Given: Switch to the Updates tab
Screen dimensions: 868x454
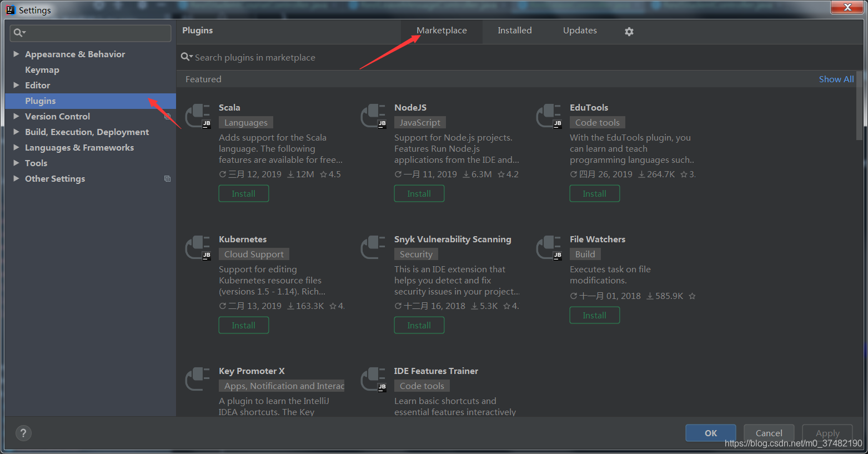Looking at the screenshot, I should point(580,31).
